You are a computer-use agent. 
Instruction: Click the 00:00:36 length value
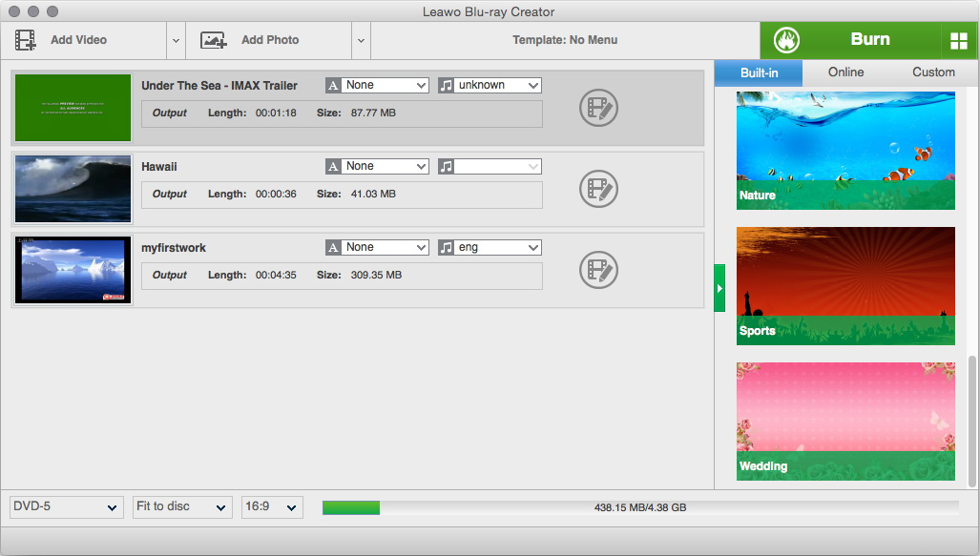(276, 195)
